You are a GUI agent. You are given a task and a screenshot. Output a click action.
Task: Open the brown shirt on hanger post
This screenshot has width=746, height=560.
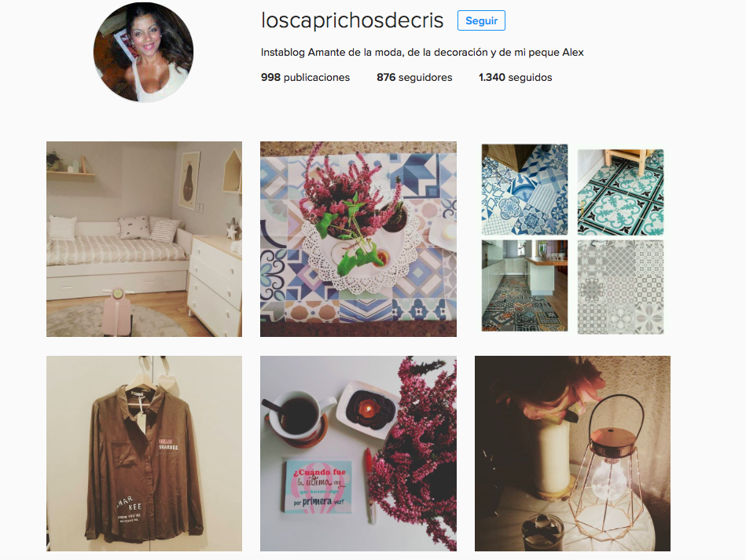(x=144, y=453)
